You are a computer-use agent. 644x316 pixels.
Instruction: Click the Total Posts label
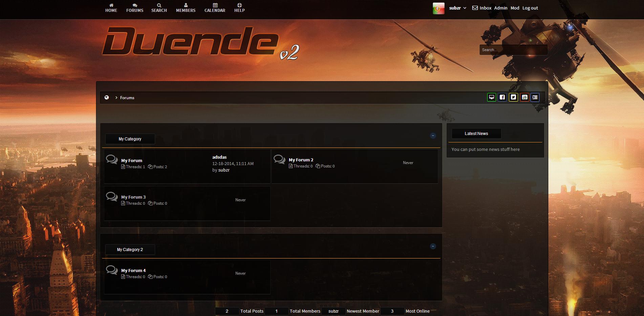pos(252,311)
